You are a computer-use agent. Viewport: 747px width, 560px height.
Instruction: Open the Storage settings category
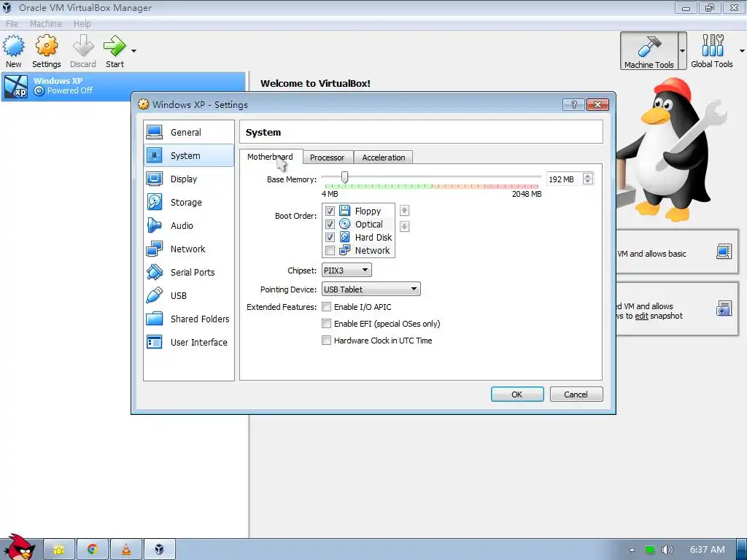pyautogui.click(x=189, y=203)
